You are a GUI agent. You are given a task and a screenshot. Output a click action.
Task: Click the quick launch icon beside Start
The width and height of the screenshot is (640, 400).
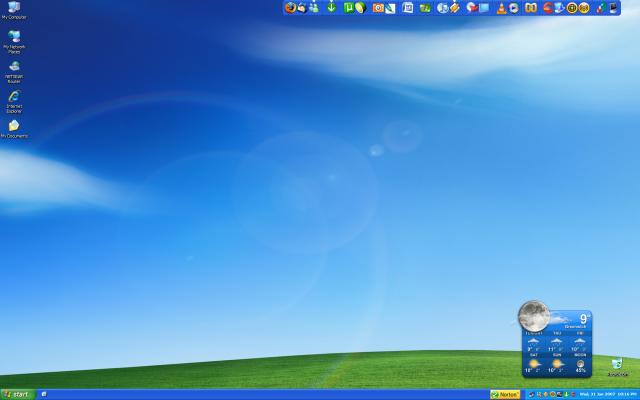click(44, 394)
